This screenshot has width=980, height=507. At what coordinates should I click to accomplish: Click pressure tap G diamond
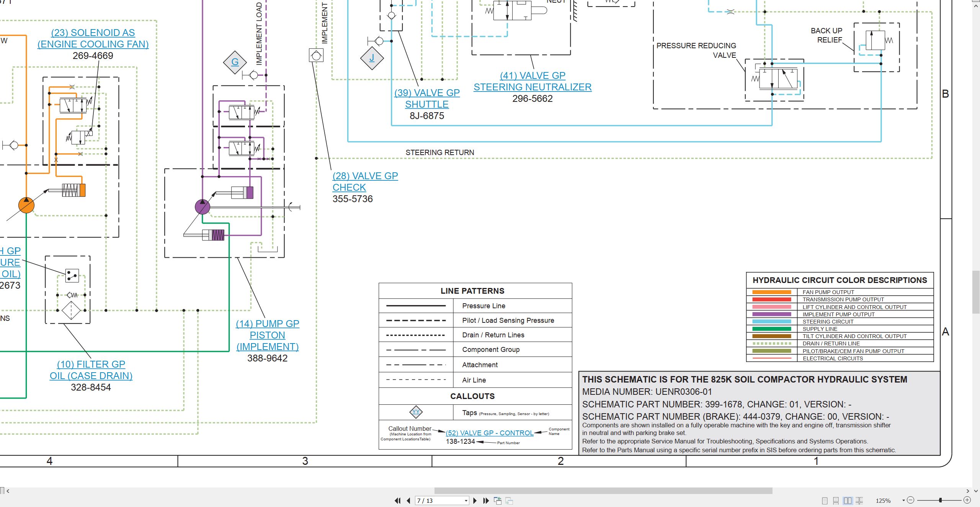[235, 62]
